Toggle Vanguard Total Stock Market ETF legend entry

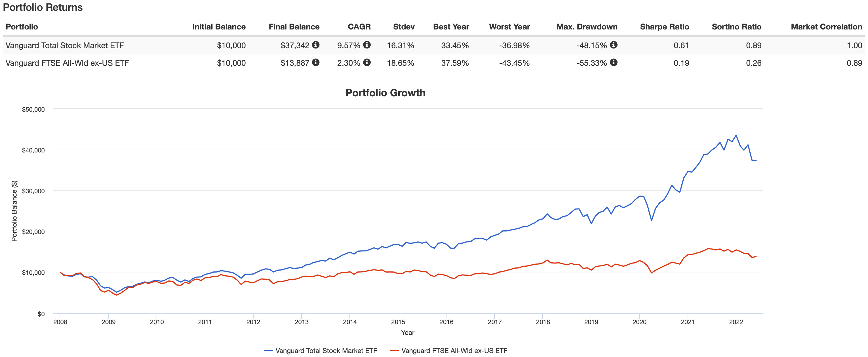[x=320, y=350]
